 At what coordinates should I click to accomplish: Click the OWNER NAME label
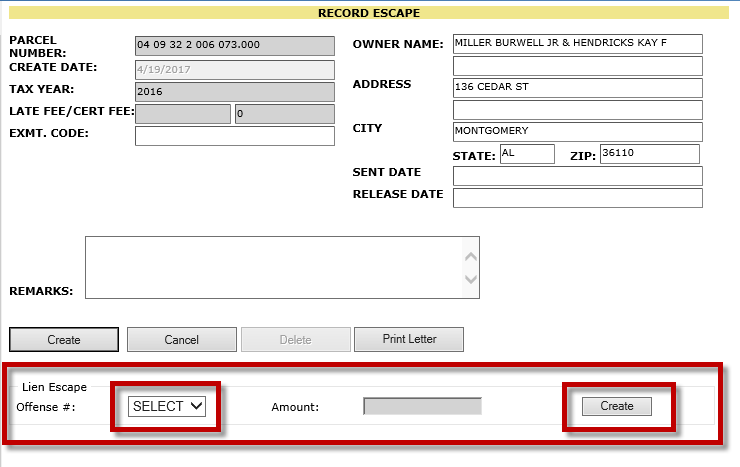[398, 44]
